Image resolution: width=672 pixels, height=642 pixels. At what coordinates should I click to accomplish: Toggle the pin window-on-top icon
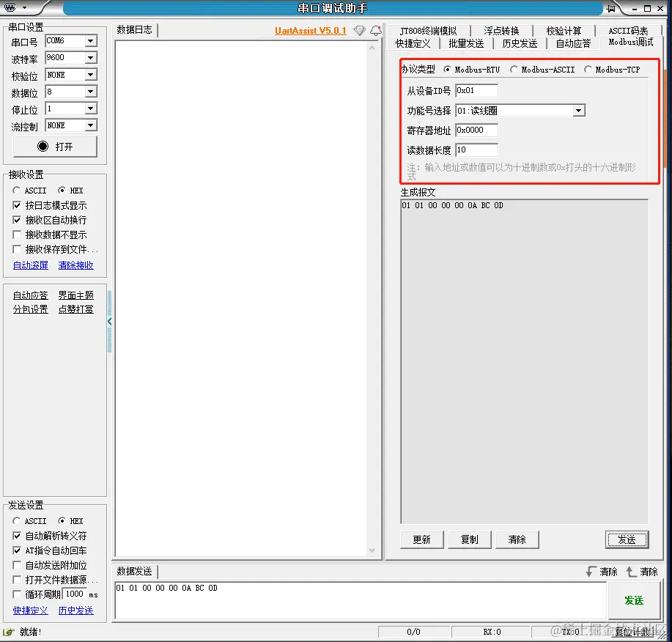611,8
